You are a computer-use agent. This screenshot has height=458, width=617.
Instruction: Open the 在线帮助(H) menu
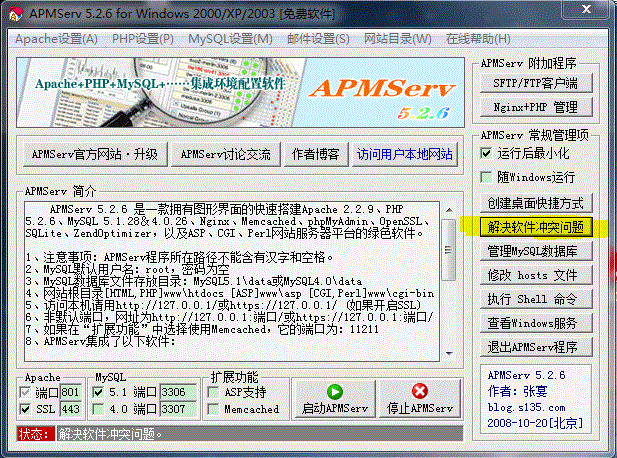(478, 39)
